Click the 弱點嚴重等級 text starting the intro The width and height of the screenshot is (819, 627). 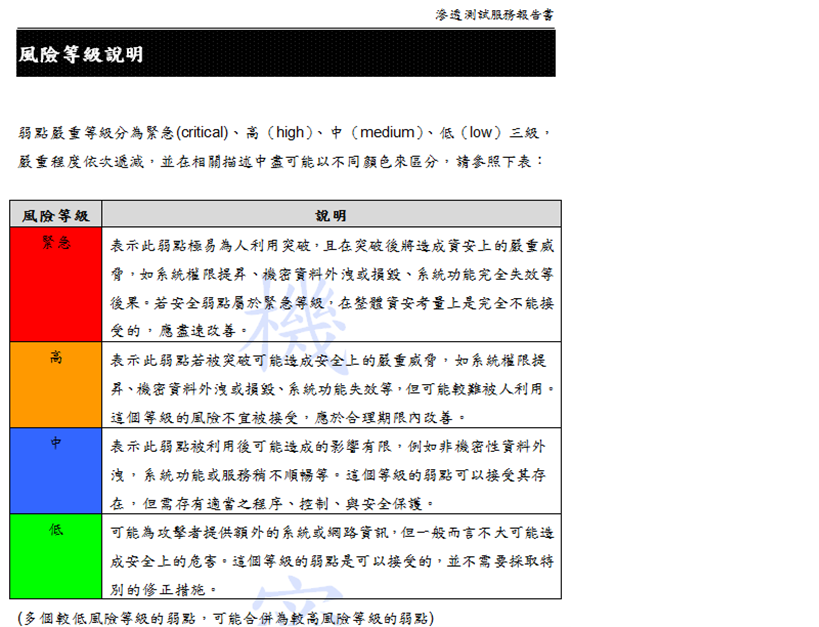pos(60,132)
